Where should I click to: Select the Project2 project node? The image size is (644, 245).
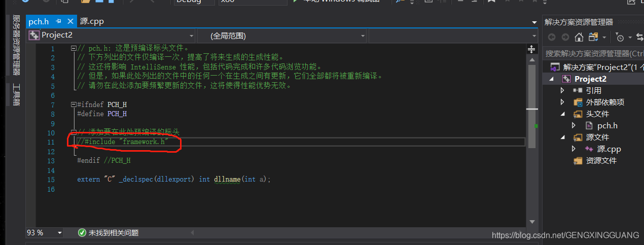coord(590,79)
